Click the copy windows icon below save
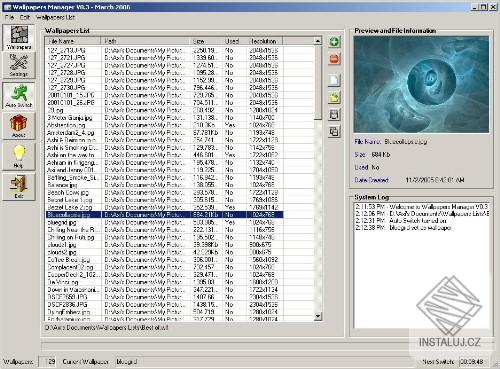500x369 pixels. [334, 132]
